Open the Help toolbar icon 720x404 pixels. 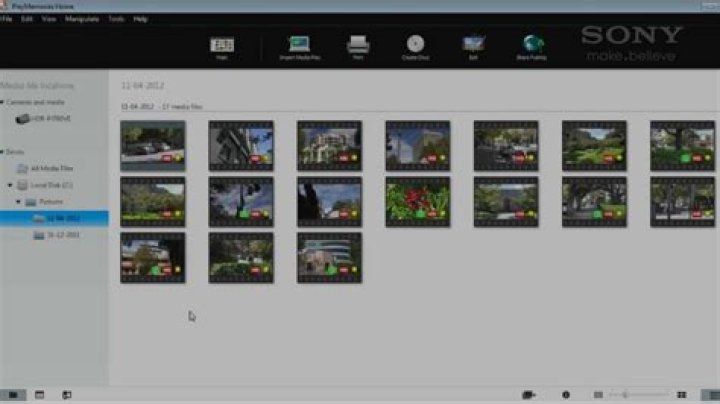tap(222, 48)
